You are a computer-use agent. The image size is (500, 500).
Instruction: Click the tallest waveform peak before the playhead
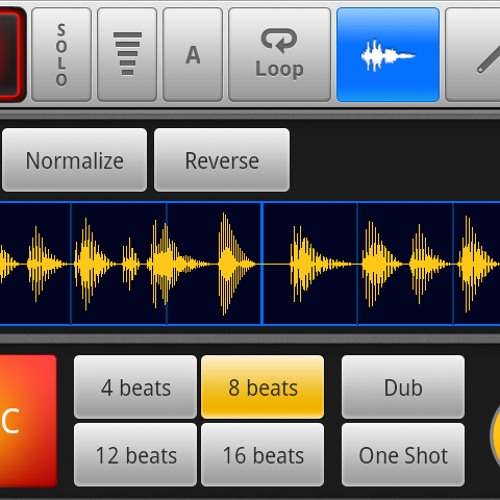click(227, 264)
